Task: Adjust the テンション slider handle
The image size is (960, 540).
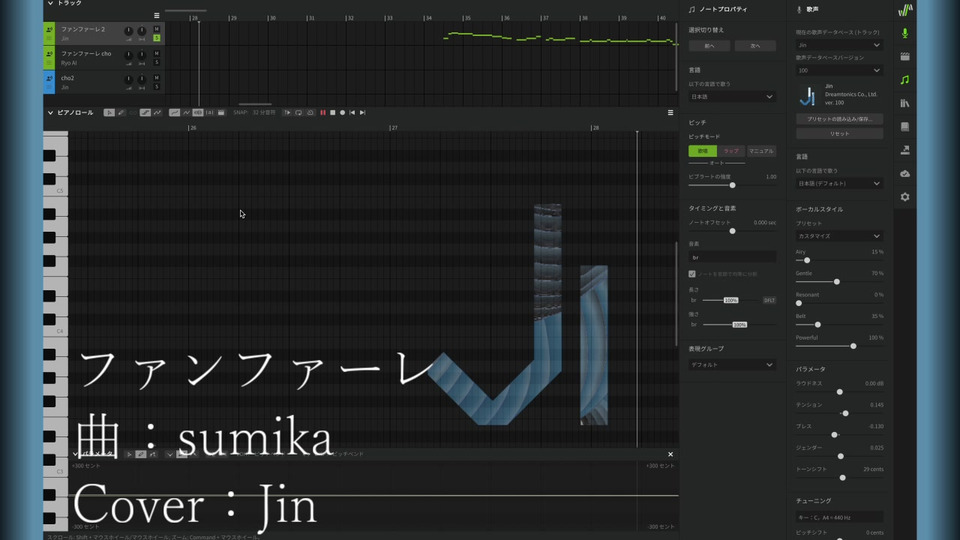Action: (x=845, y=413)
